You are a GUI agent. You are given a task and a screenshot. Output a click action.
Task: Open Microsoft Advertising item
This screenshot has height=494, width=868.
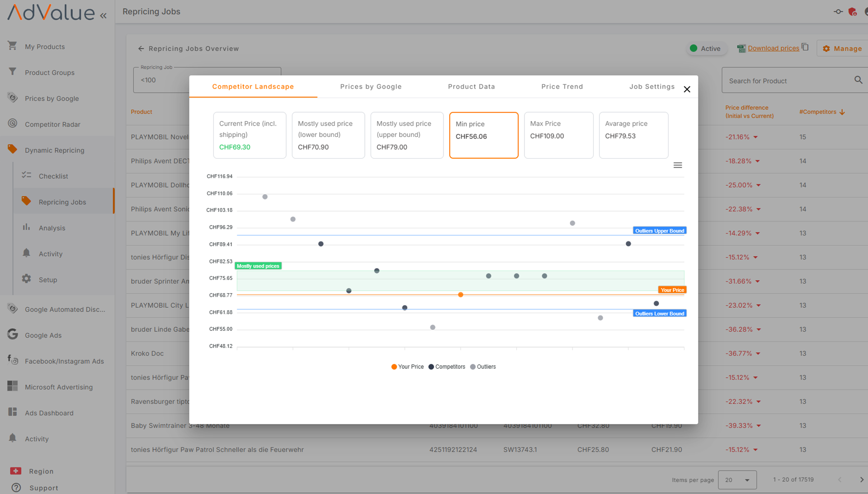click(59, 387)
